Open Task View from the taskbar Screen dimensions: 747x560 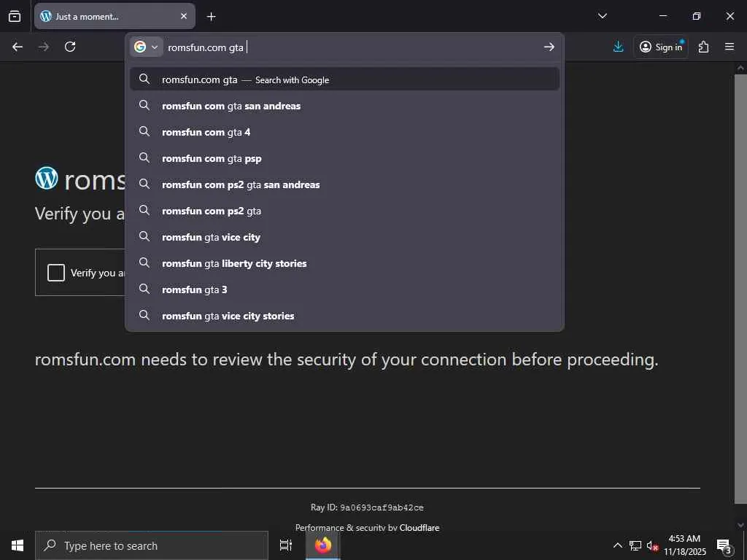tap(286, 545)
